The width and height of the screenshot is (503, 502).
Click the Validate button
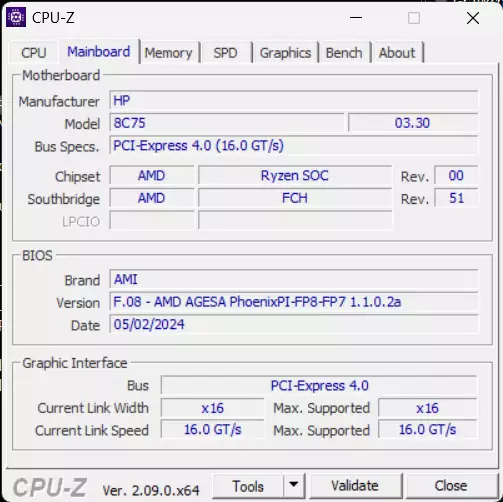[355, 486]
